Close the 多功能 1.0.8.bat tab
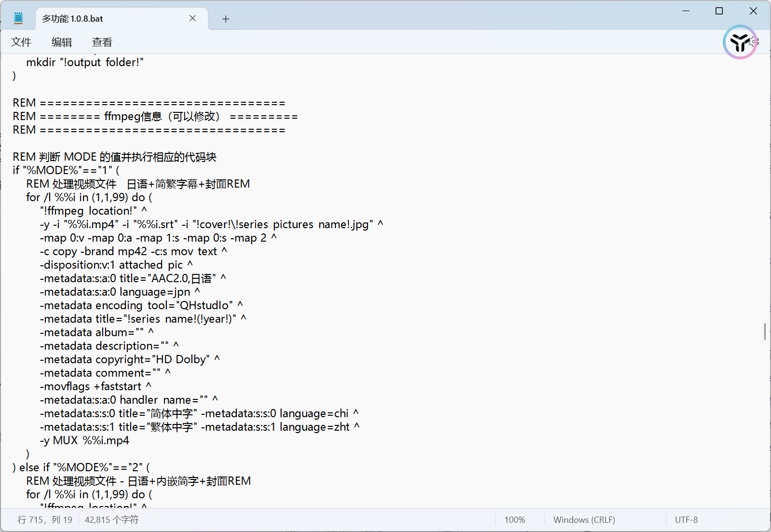 click(x=192, y=18)
